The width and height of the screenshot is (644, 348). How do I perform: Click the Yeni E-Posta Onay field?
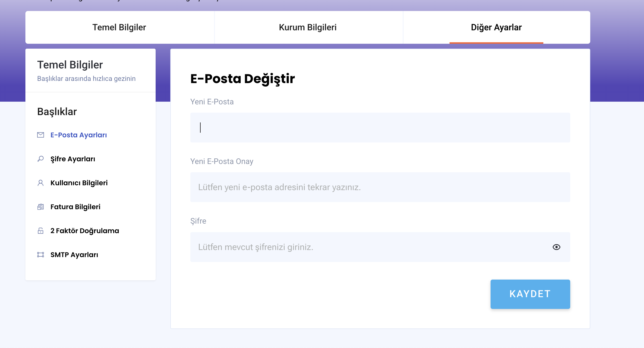coord(380,187)
